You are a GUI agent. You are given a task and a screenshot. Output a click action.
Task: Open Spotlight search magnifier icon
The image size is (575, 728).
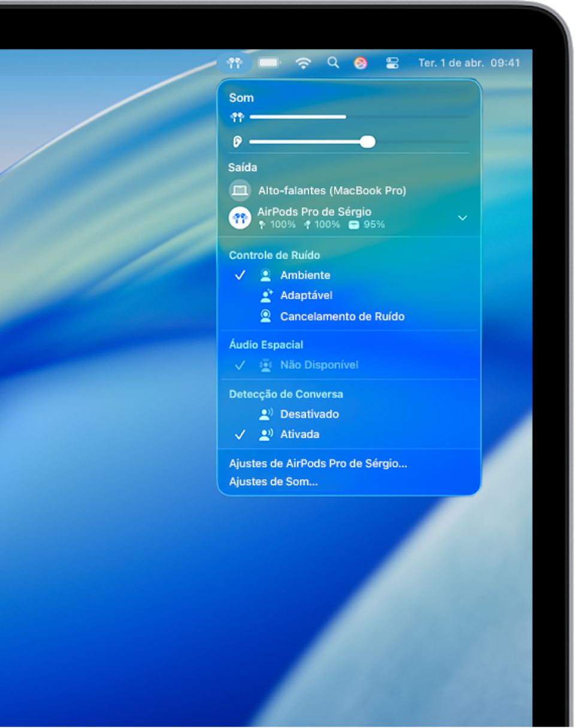coord(334,63)
